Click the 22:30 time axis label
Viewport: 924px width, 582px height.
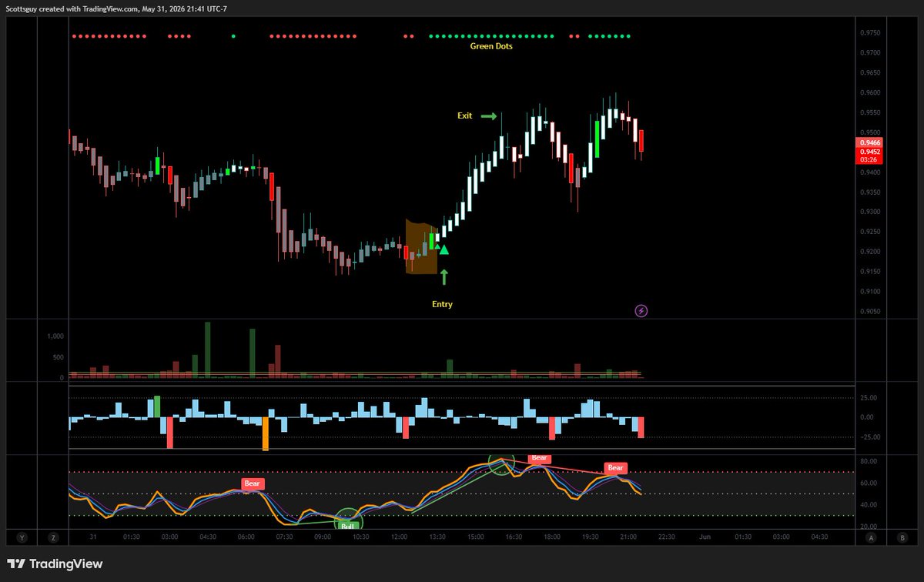click(x=666, y=537)
